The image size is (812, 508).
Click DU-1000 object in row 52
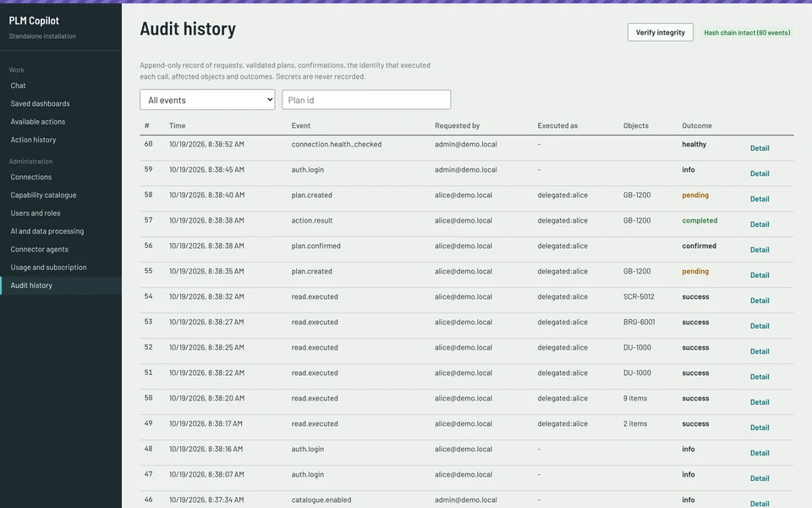(x=637, y=347)
